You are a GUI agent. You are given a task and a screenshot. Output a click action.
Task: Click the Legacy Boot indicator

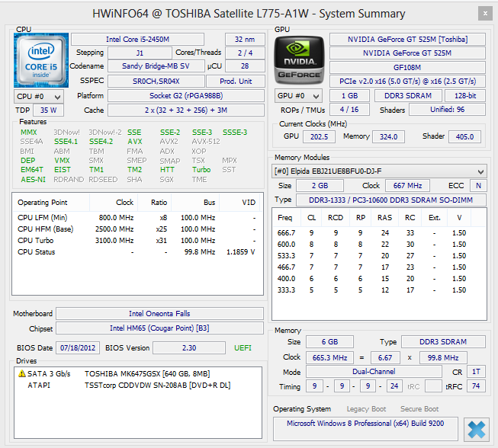[x=366, y=409]
